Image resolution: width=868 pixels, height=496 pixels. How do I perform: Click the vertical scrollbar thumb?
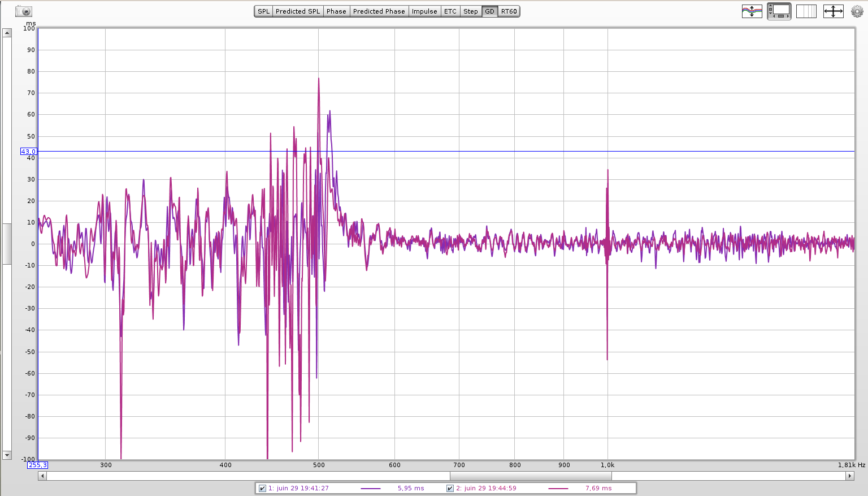pos(7,244)
